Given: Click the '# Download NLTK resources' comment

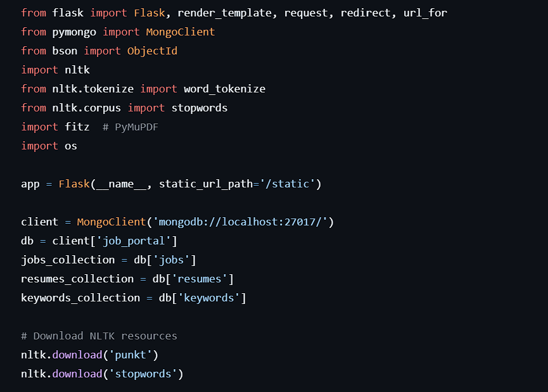Looking at the screenshot, I should tap(99, 336).
